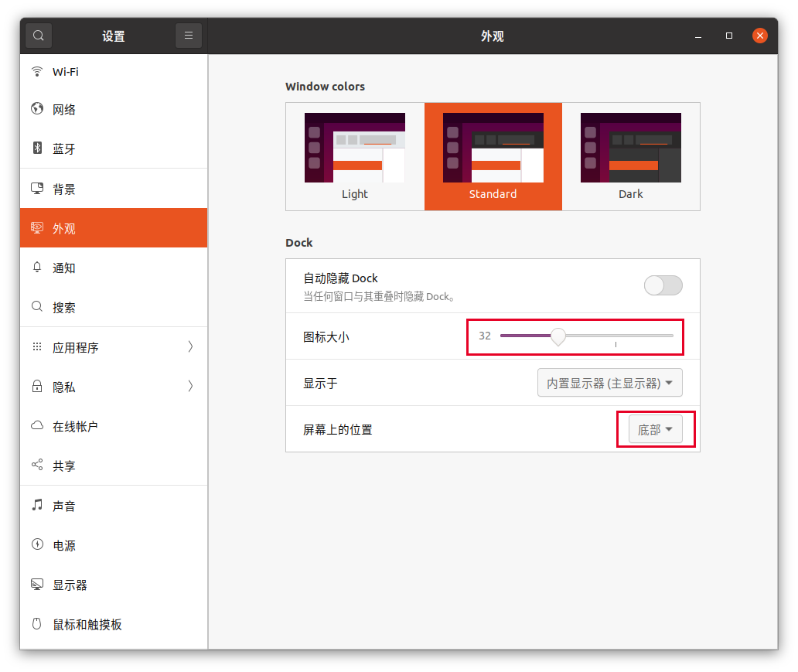Select the 声音 music note icon
Image resolution: width=798 pixels, height=672 pixels.
click(37, 506)
